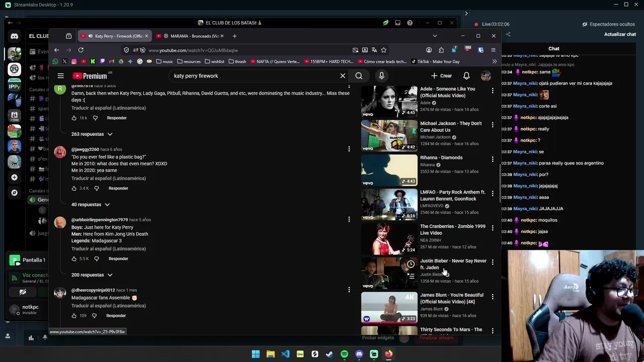The width and height of the screenshot is (644, 362).
Task: Like the comment with 16 K likes
Action: (74, 118)
